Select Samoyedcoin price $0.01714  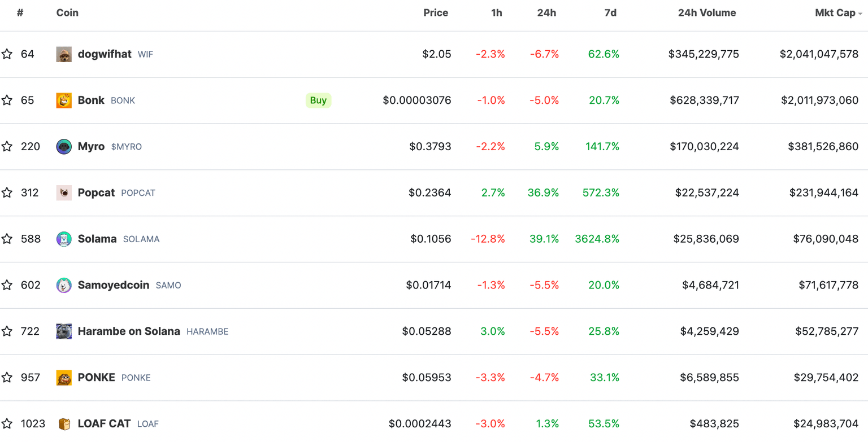pyautogui.click(x=429, y=285)
